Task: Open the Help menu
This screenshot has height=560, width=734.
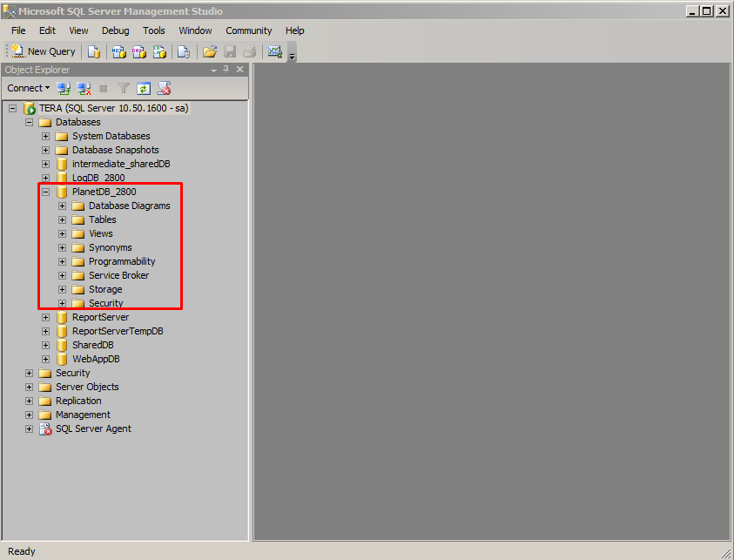Action: tap(295, 30)
